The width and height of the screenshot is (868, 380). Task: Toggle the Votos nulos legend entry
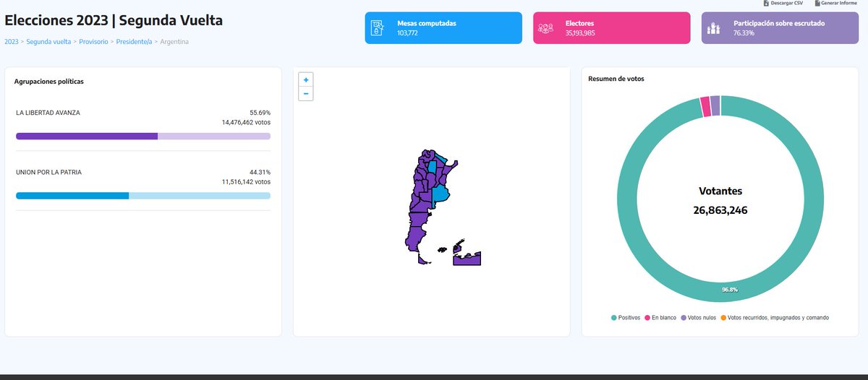pos(699,318)
